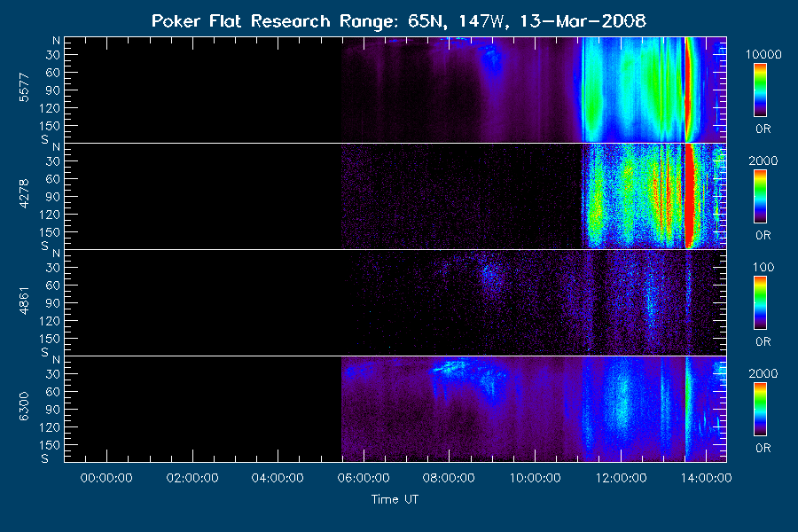Click the bright red band in the 5577 panel
Screen dimensions: 798x532
(689, 89)
